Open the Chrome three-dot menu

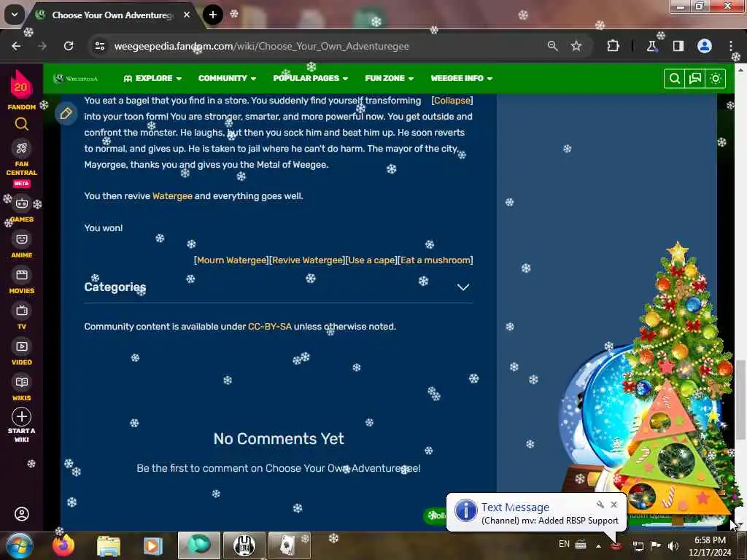[731, 46]
